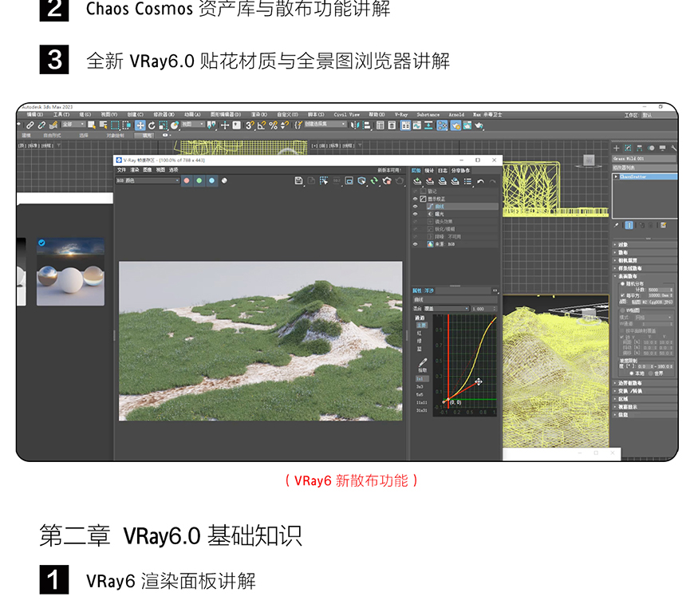The image size is (694, 616).
Task: Toggle the 3D Snaps icon
Action: [250, 126]
